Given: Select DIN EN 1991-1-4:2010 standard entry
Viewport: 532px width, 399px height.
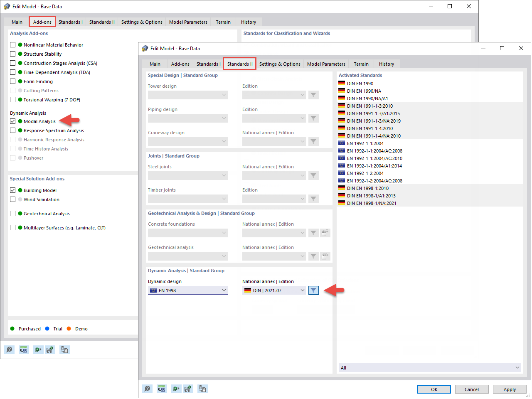Looking at the screenshot, I should tap(430, 128).
